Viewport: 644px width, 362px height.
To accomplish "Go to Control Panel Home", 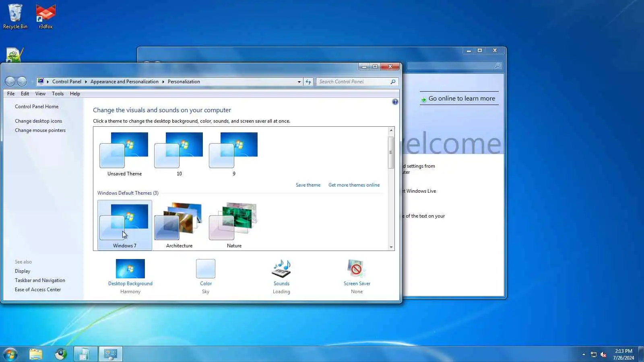I will click(x=37, y=107).
